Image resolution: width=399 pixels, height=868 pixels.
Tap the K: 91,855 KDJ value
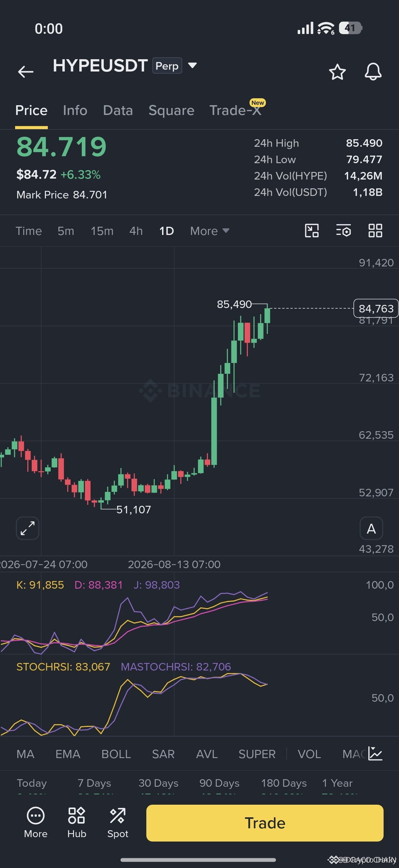click(x=40, y=585)
